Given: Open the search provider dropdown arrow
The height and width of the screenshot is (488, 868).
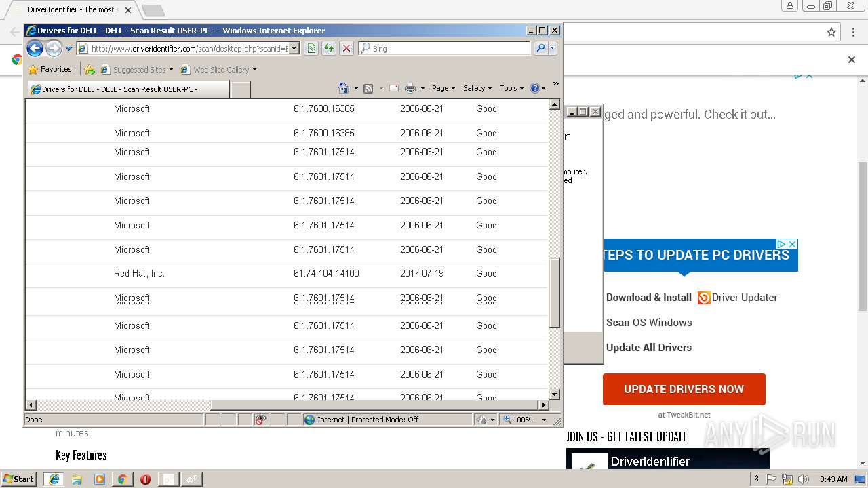Looking at the screenshot, I should (553, 48).
